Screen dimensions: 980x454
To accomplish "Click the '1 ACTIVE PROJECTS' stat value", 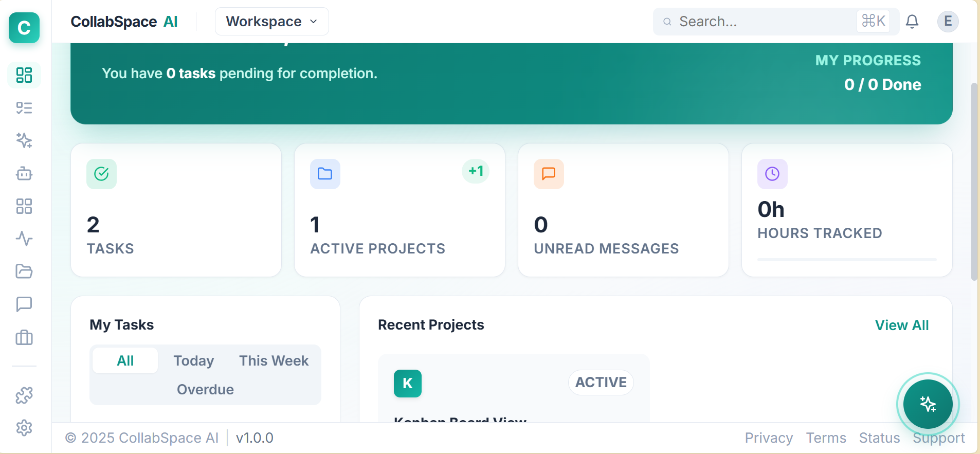I will click(315, 225).
